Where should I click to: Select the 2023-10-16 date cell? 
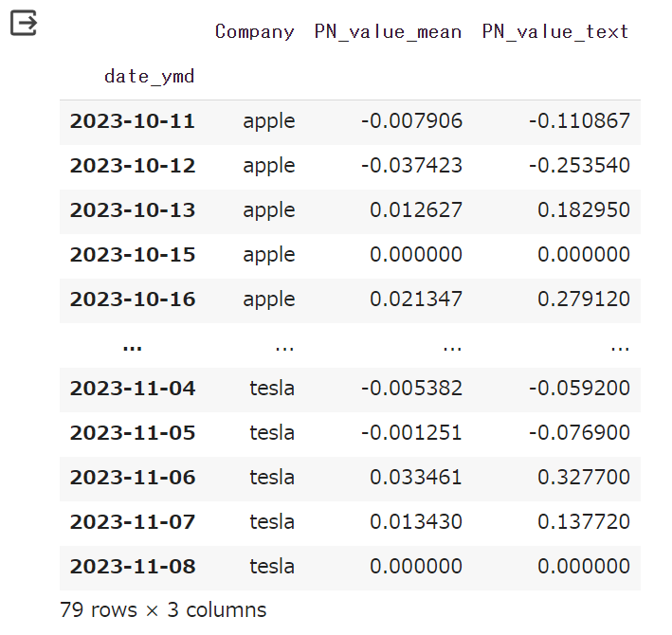point(133,299)
